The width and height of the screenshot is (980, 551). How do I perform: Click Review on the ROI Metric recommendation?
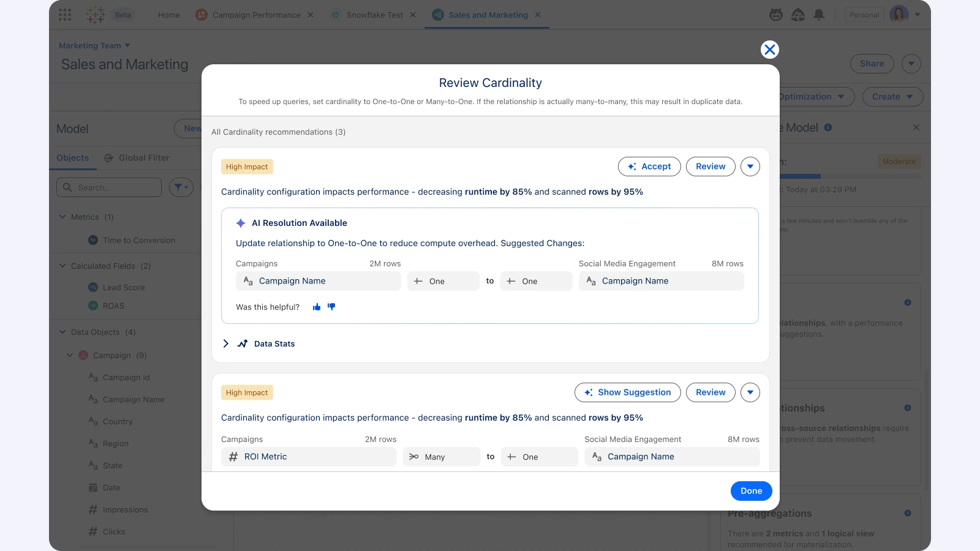point(710,392)
